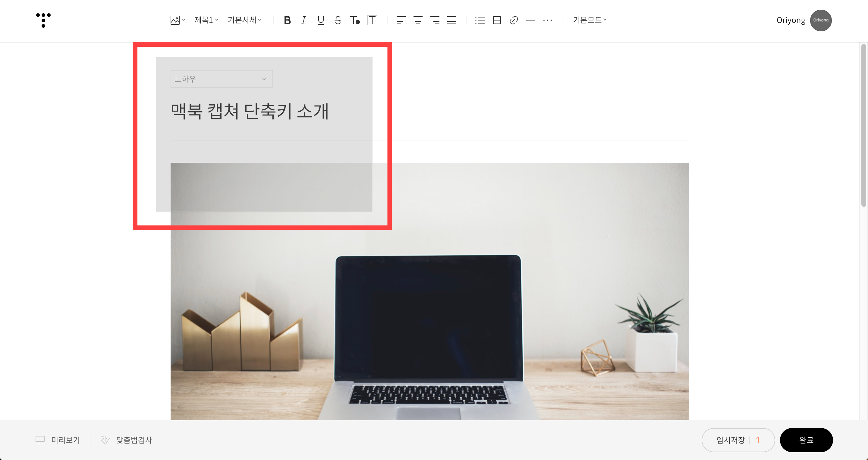Insert a hyperlink
The height and width of the screenshot is (460, 868).
coord(514,20)
